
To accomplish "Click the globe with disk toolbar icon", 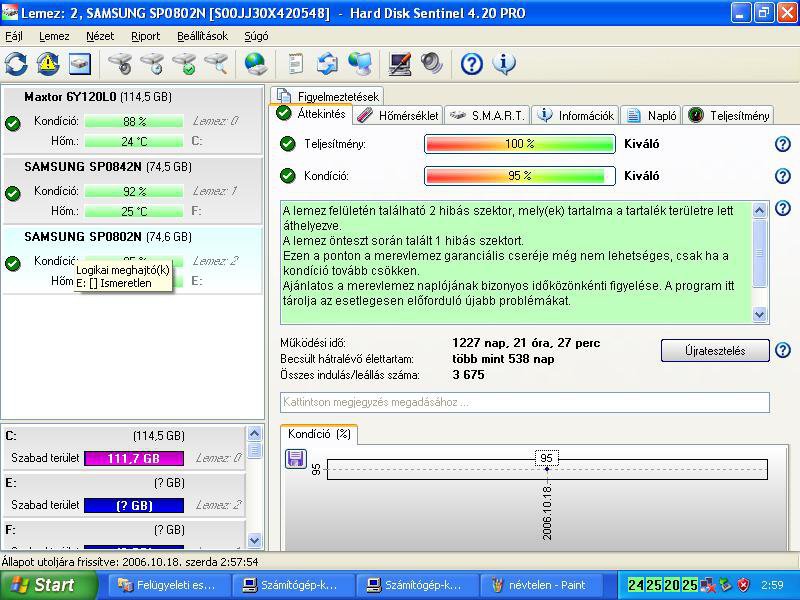I will click(x=256, y=64).
